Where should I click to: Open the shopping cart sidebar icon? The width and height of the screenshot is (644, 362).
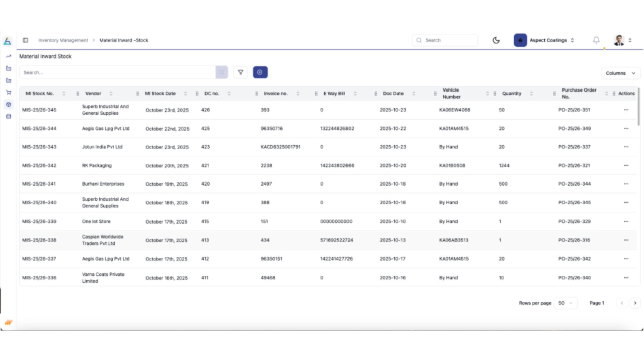(9, 93)
